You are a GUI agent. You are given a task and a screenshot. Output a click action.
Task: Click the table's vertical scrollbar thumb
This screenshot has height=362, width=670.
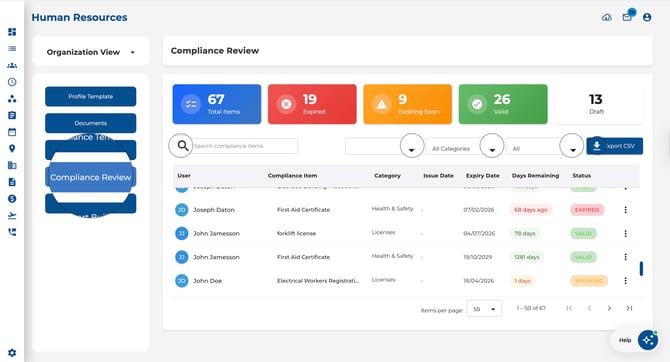641,268
